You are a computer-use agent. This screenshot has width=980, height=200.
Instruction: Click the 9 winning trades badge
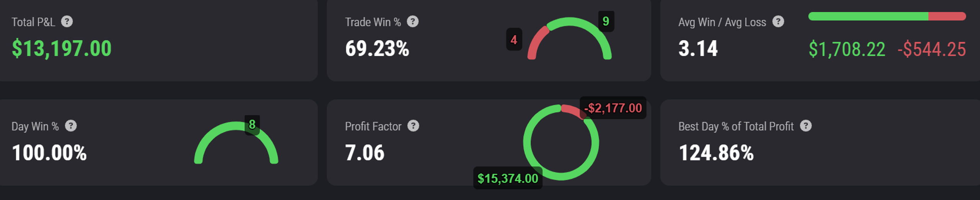coord(606,21)
